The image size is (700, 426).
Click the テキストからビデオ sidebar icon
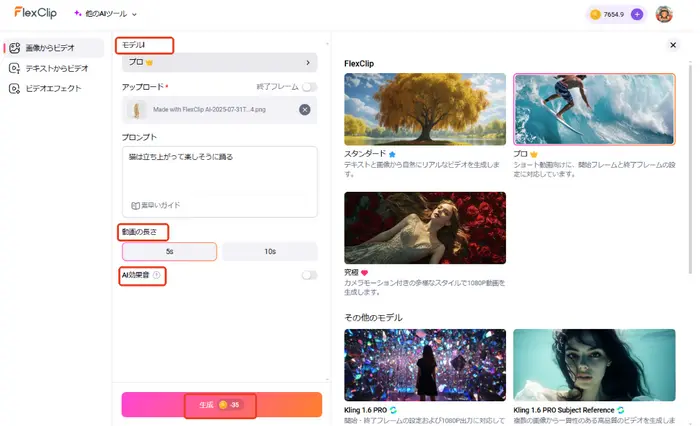pyautogui.click(x=15, y=68)
